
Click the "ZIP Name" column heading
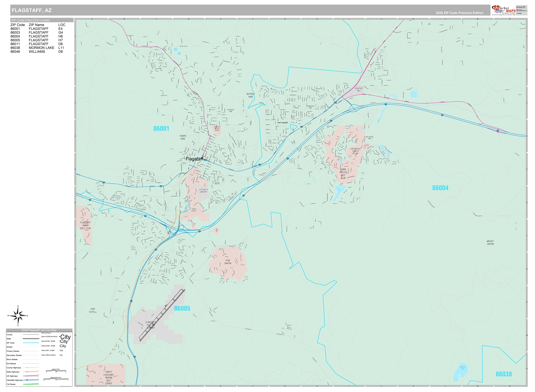click(x=36, y=25)
